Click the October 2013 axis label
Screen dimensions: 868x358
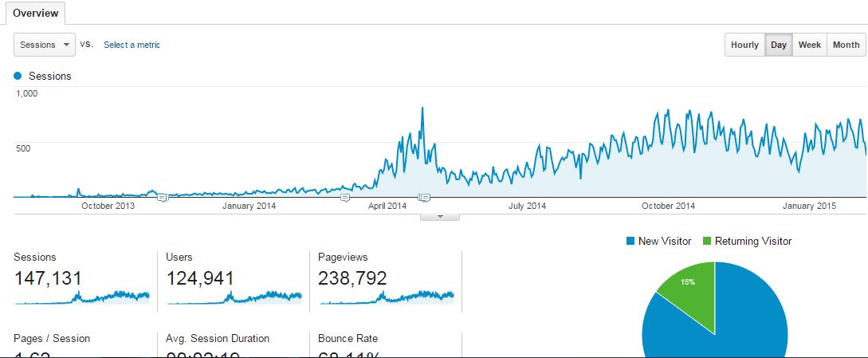[x=108, y=207]
